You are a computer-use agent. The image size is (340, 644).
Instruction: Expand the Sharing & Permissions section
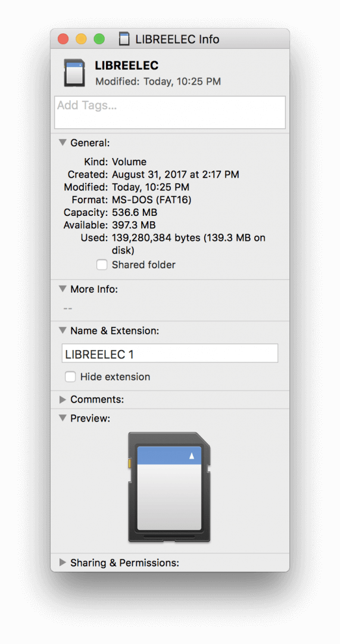[x=63, y=563]
